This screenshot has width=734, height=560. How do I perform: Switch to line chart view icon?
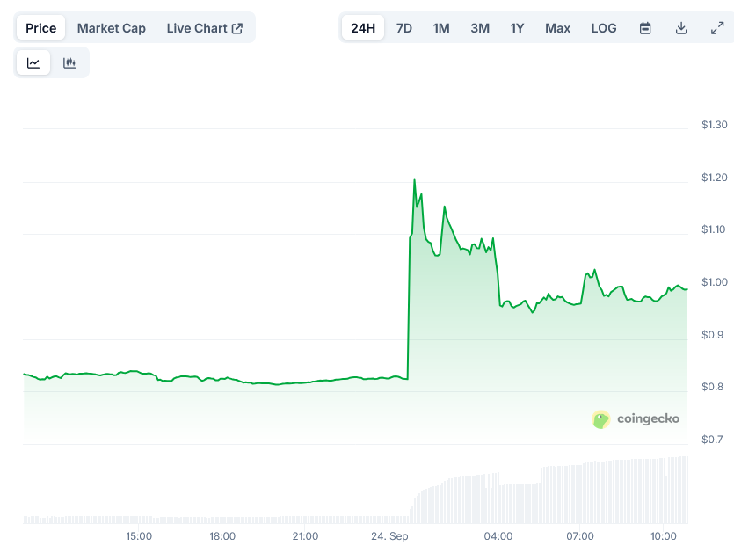pyautogui.click(x=33, y=62)
